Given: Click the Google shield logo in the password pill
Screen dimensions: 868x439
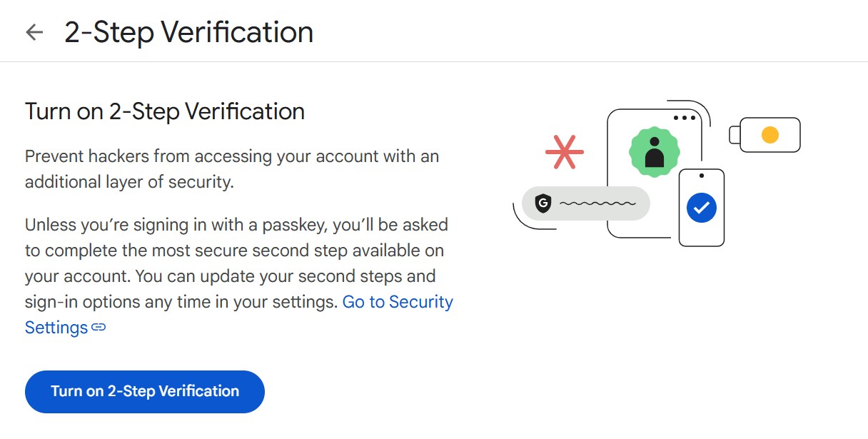Looking at the screenshot, I should point(545,204).
